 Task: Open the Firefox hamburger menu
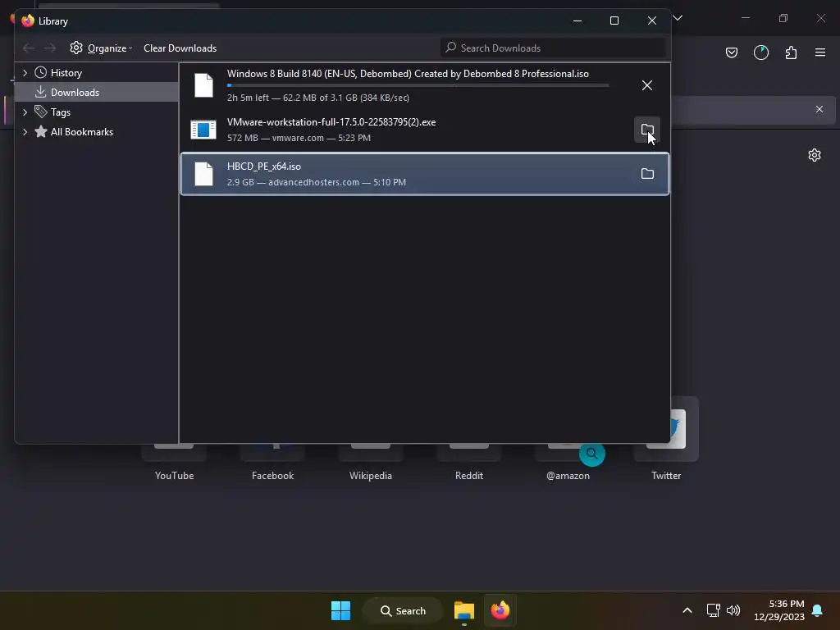pyautogui.click(x=820, y=52)
